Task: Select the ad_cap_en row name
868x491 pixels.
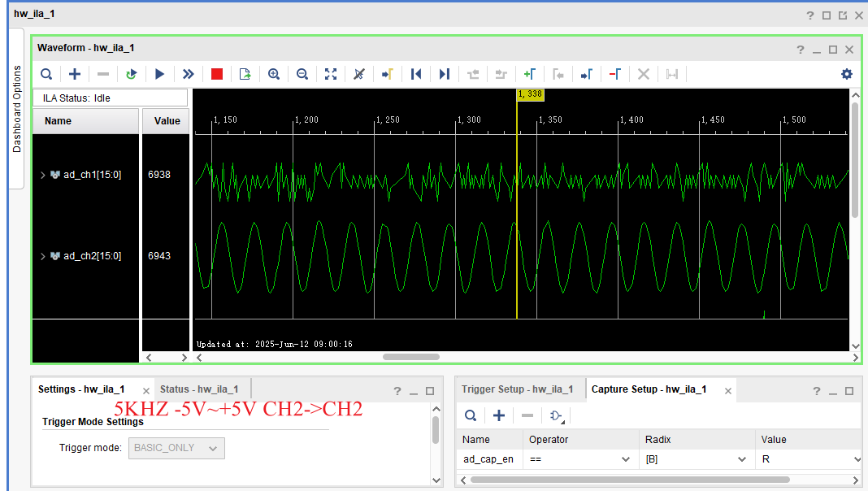Action: (488, 459)
